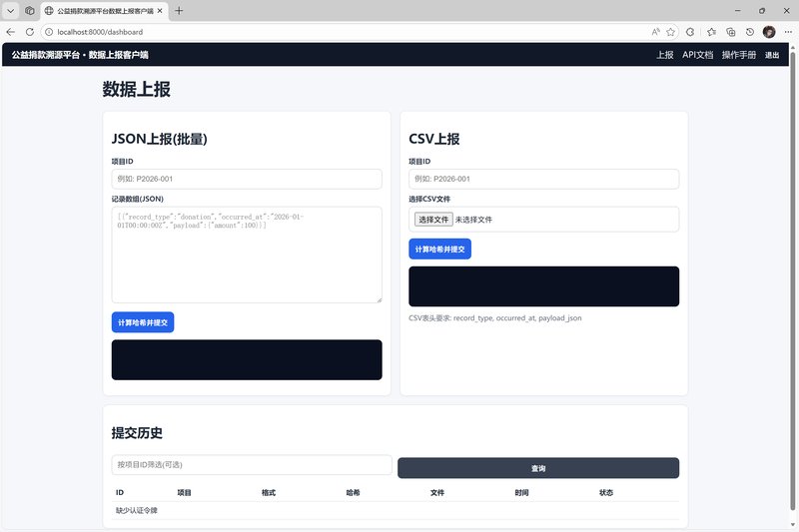Open the 操作手册 navigation link
The height and width of the screenshot is (532, 799).
739,55
